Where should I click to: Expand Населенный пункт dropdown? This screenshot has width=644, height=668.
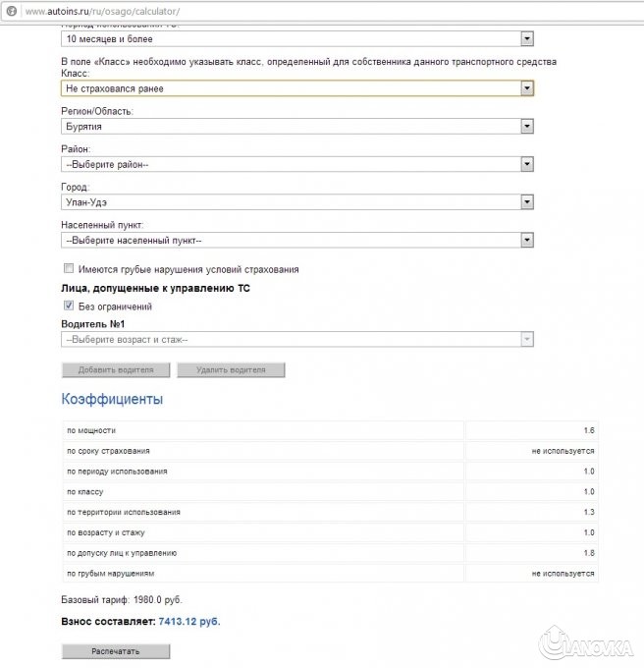pyautogui.click(x=527, y=240)
